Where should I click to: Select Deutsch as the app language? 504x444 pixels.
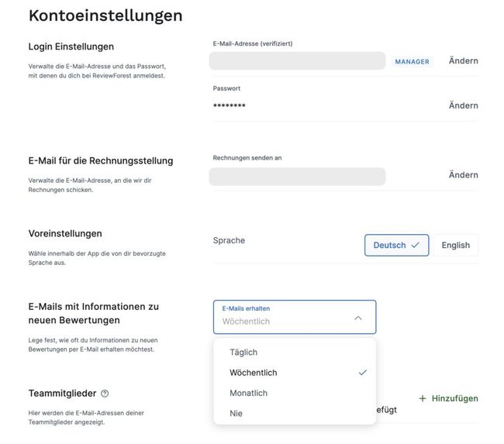[396, 245]
